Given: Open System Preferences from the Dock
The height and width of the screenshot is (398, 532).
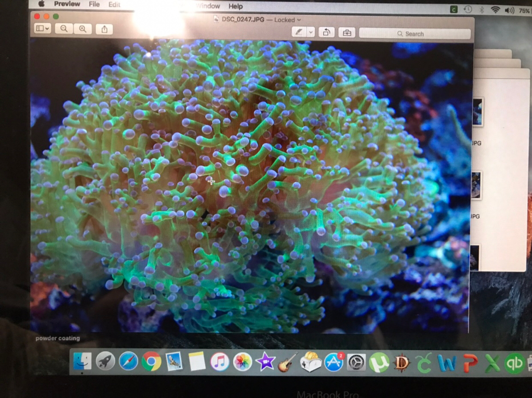Looking at the screenshot, I should coord(356,362).
